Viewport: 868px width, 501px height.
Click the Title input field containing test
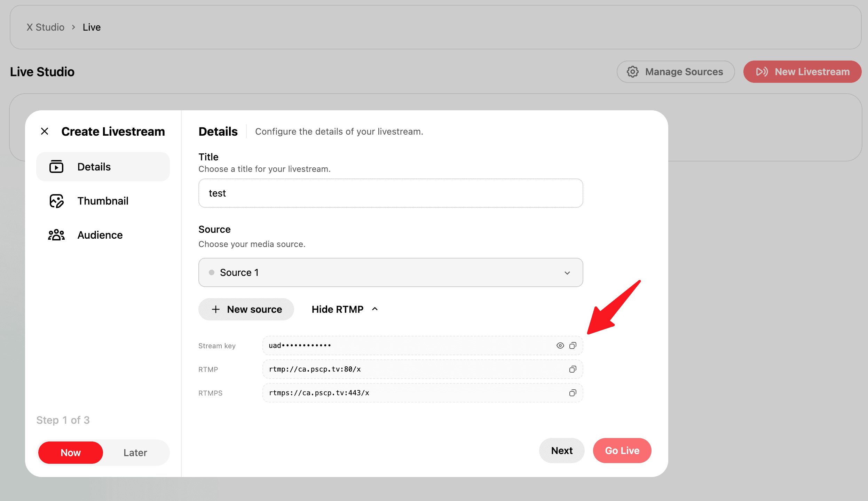click(x=390, y=193)
